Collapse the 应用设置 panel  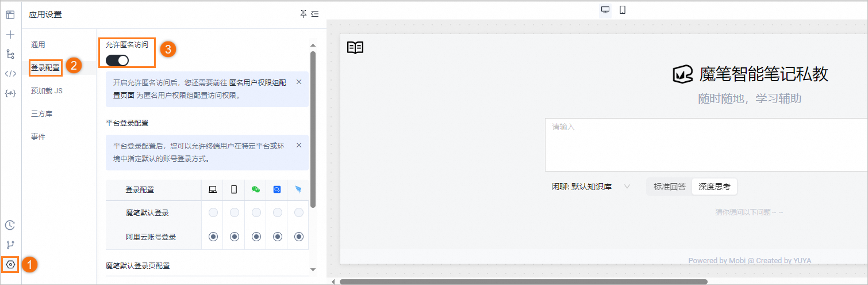coord(314,14)
